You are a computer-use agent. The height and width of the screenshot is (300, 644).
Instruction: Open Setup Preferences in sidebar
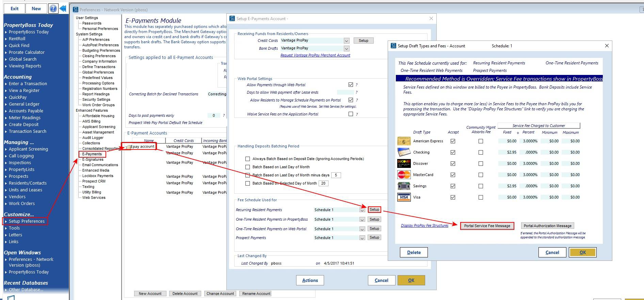27,221
